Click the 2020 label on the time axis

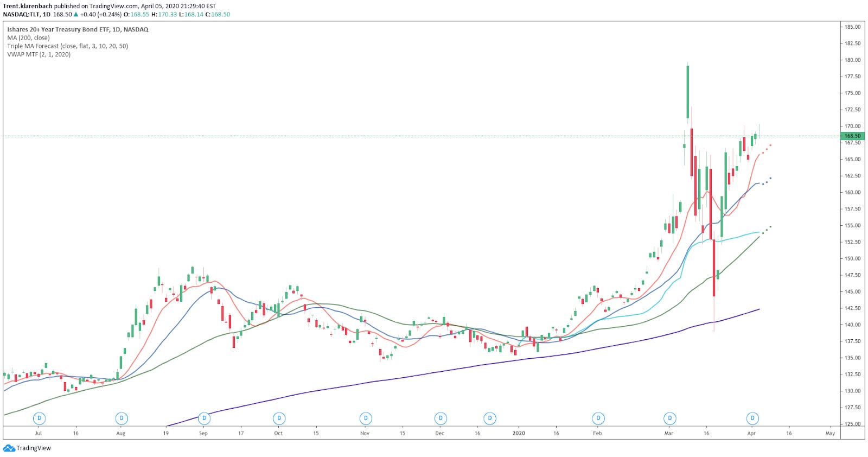(x=519, y=434)
